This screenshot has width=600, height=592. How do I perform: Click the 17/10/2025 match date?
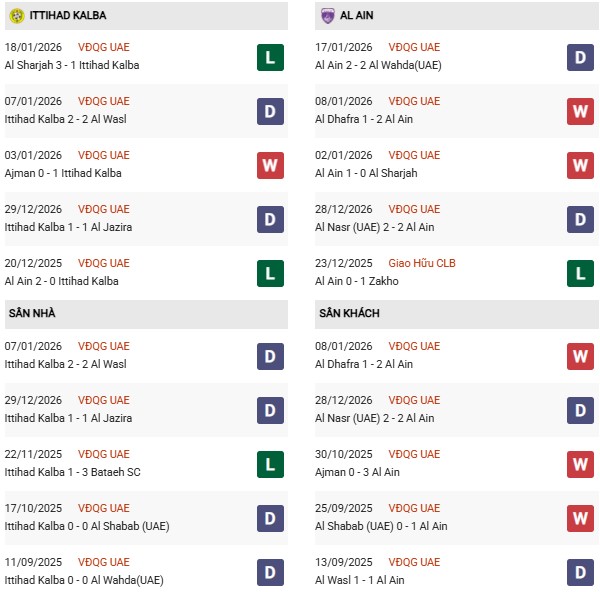[x=33, y=508]
